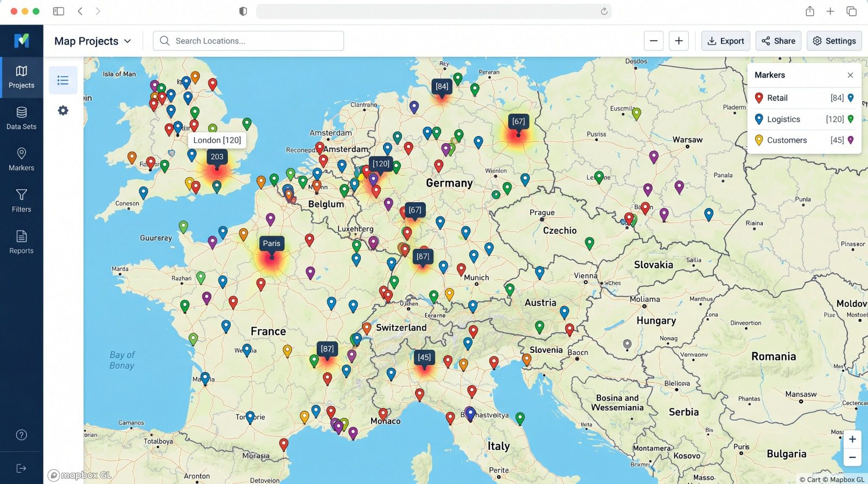Click the browser privacy shield icon
This screenshot has height=484, width=868.
point(243,11)
